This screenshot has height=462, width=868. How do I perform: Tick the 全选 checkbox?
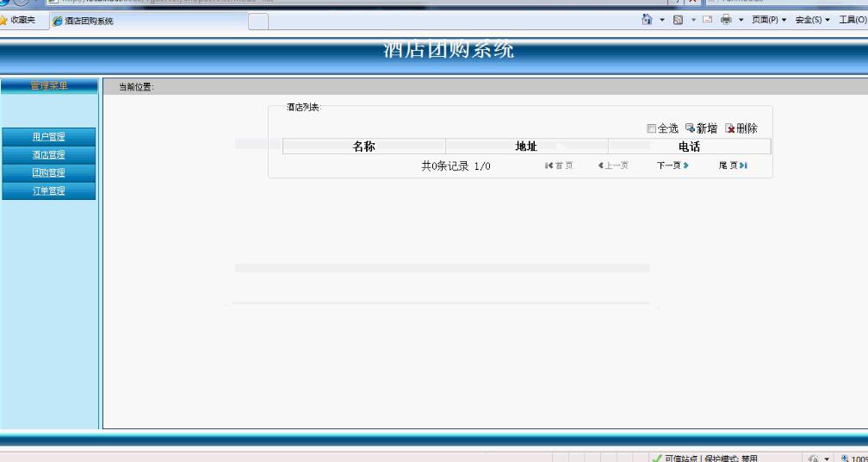click(x=651, y=128)
